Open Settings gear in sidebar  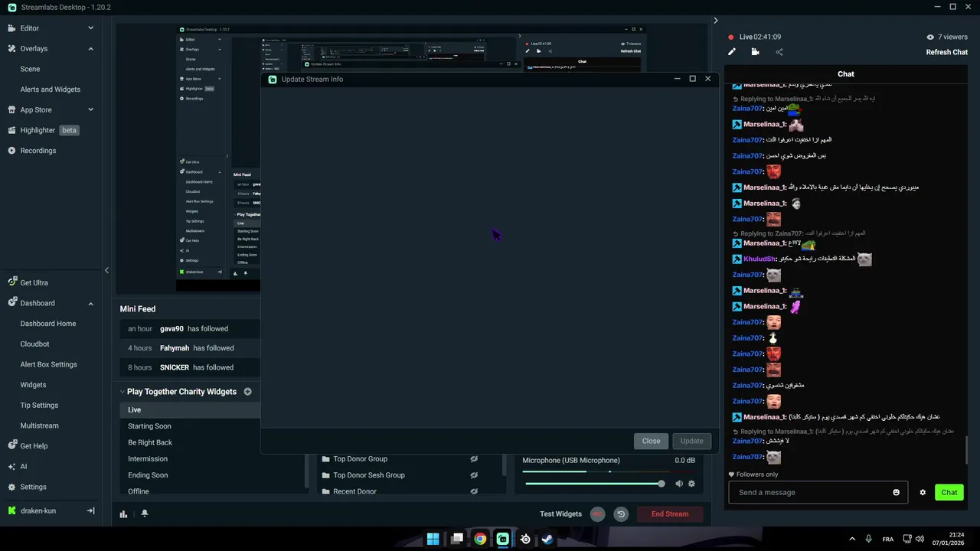pyautogui.click(x=33, y=487)
